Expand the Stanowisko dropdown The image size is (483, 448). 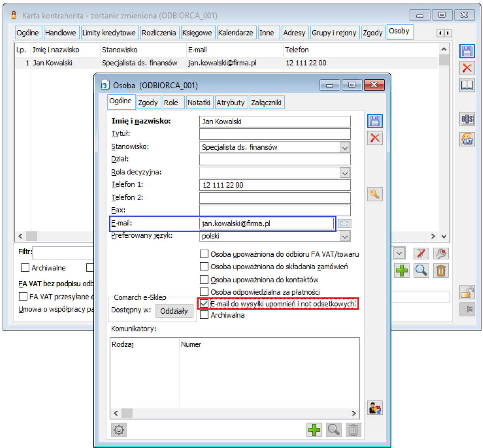pyautogui.click(x=345, y=147)
